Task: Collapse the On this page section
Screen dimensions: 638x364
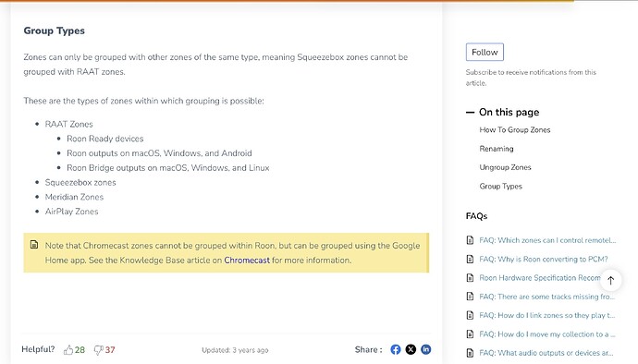Action: pos(470,113)
